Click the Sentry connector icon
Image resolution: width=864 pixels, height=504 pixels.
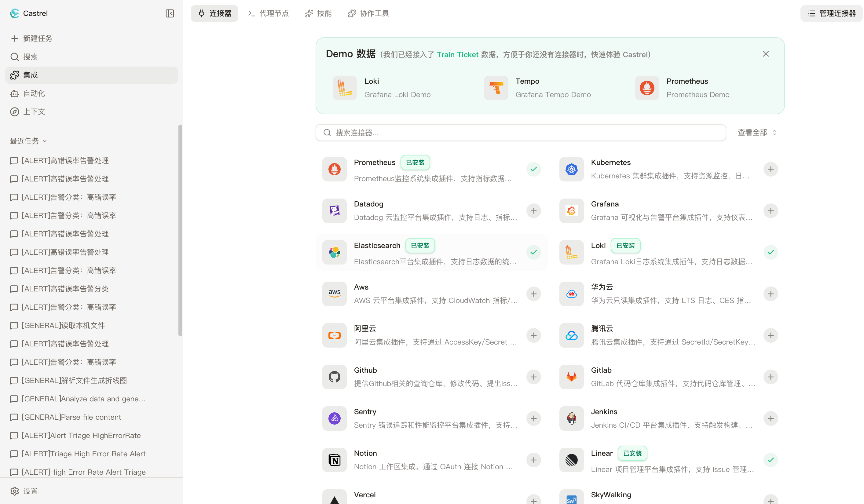point(334,418)
